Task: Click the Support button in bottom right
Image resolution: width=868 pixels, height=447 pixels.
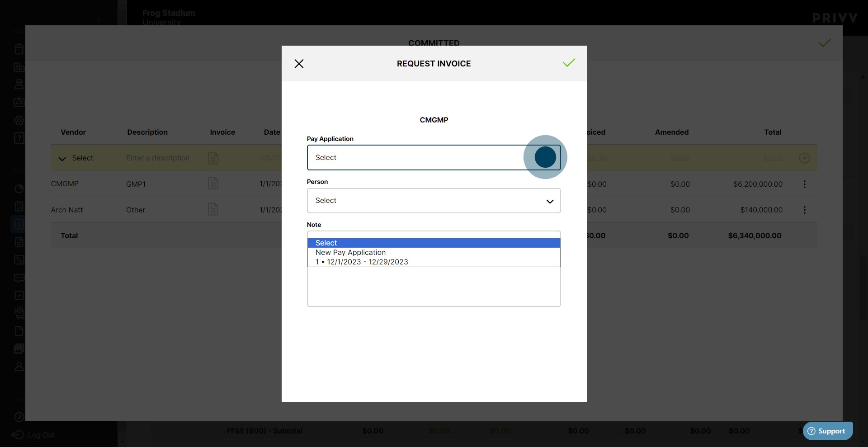Action: (828, 431)
